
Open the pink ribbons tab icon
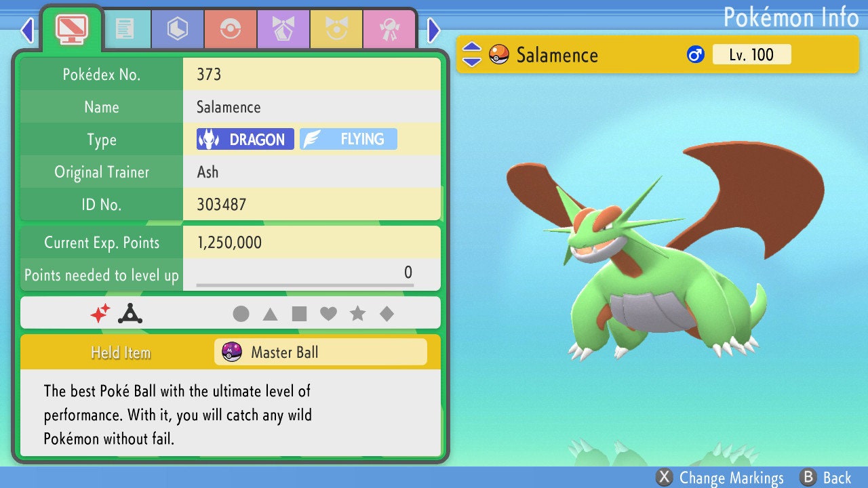(x=389, y=28)
